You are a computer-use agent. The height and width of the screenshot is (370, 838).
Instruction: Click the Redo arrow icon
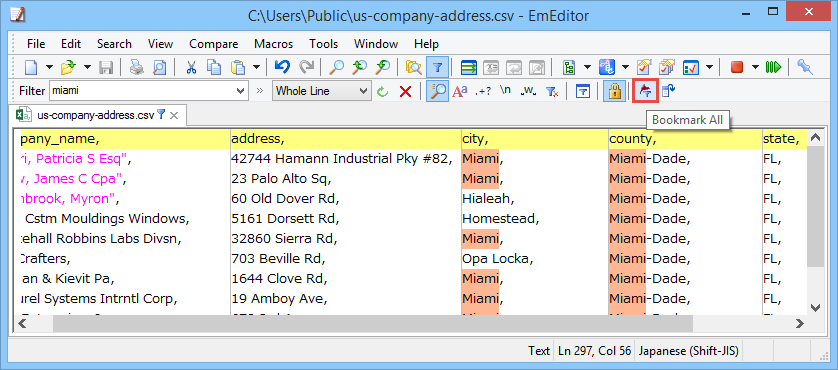306,67
